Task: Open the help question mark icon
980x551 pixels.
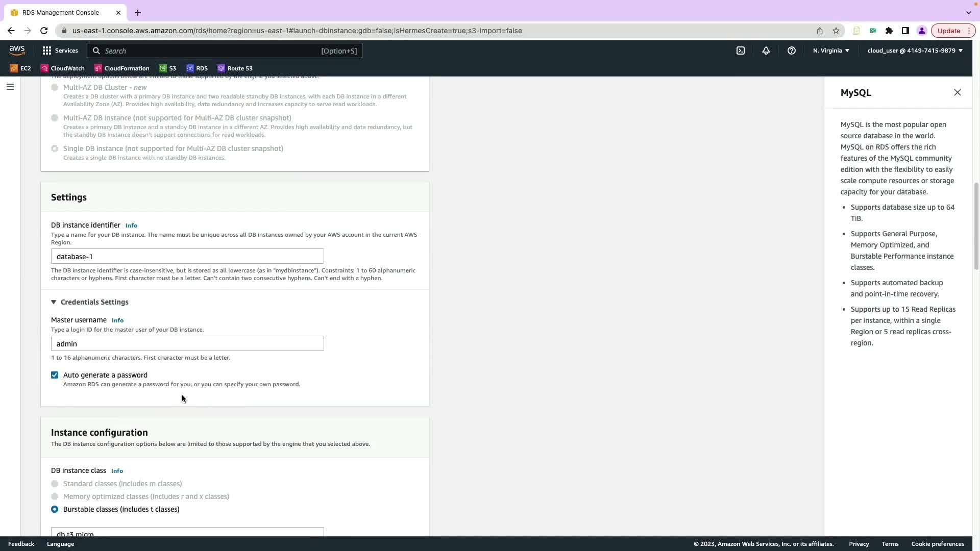Action: [791, 51]
